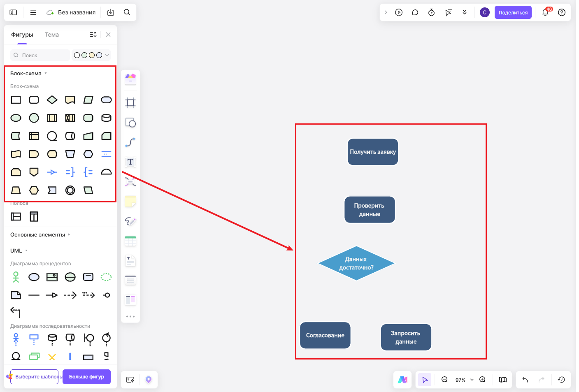
Task: Switch to the Тема tab
Action: tap(52, 35)
